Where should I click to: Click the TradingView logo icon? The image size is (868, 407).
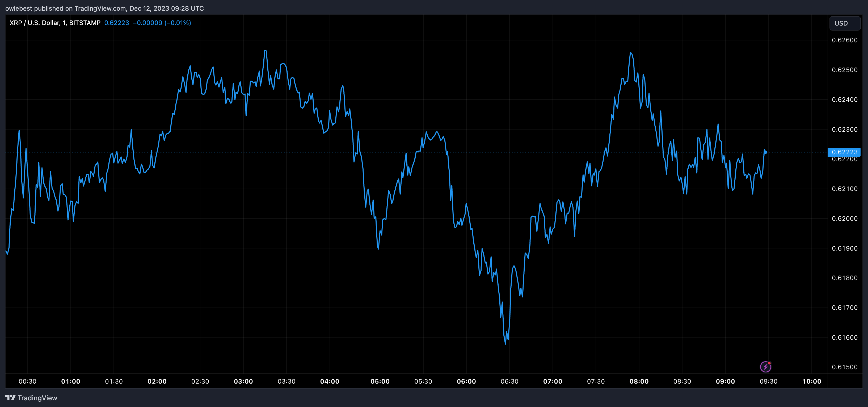pos(10,398)
